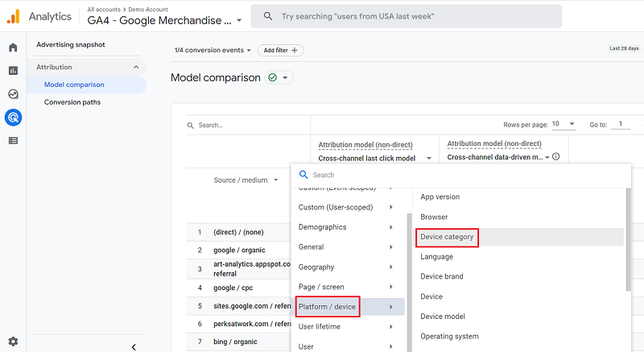
Task: Open the Explore icon in sidebar
Action: point(13,94)
